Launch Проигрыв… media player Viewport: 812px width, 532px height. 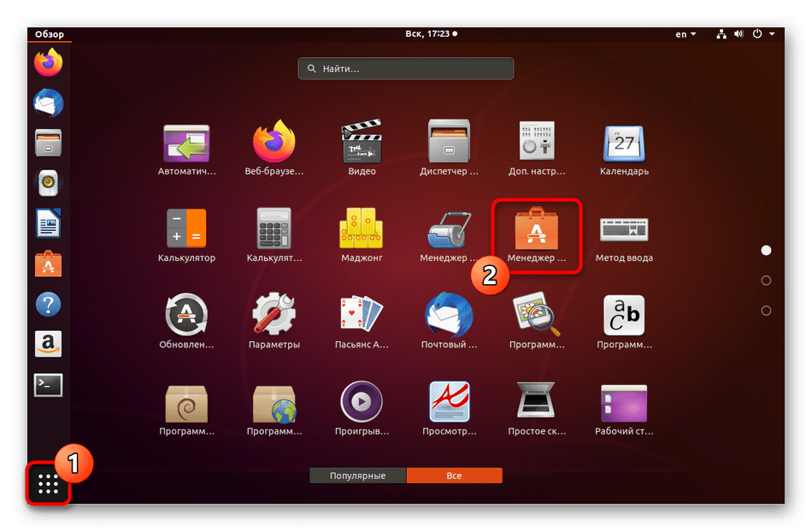(x=362, y=409)
